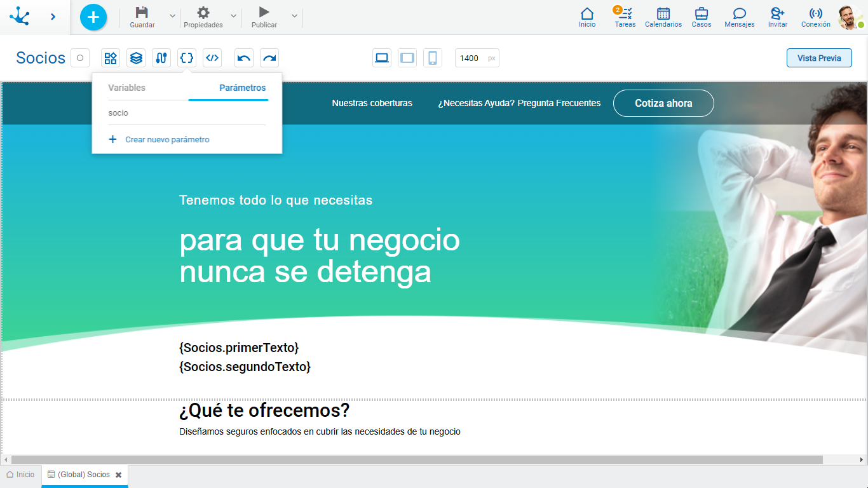
Task: Click the scrollbar right arrow
Action: pos(862,459)
